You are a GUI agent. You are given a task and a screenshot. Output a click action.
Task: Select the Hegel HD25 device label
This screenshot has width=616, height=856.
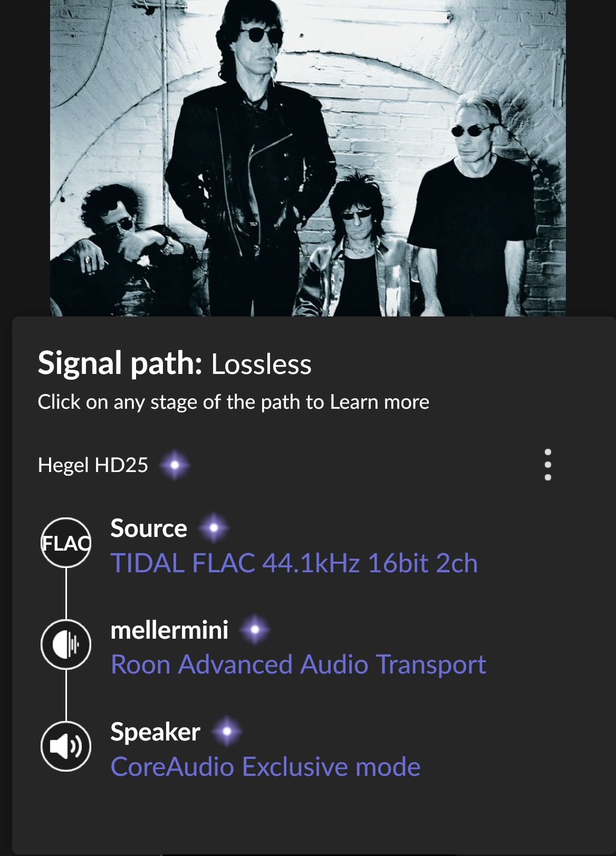coord(93,465)
